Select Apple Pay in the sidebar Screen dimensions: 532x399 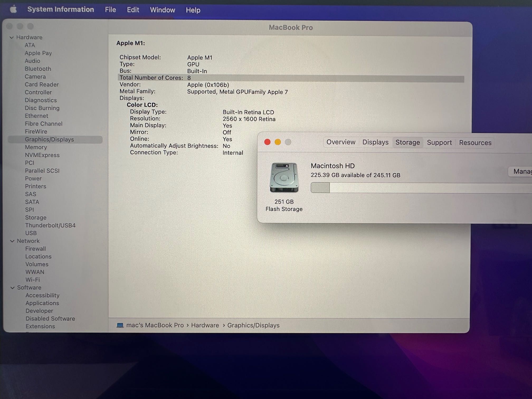pos(38,53)
